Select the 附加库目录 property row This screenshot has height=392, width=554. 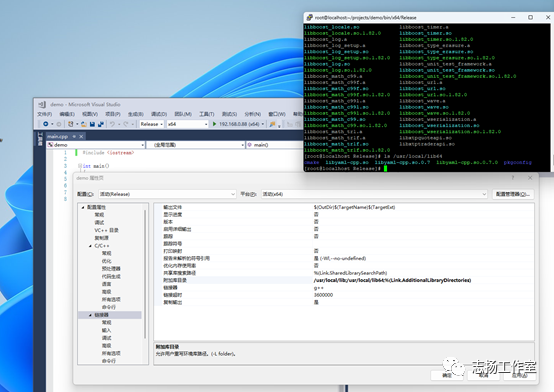pos(344,280)
